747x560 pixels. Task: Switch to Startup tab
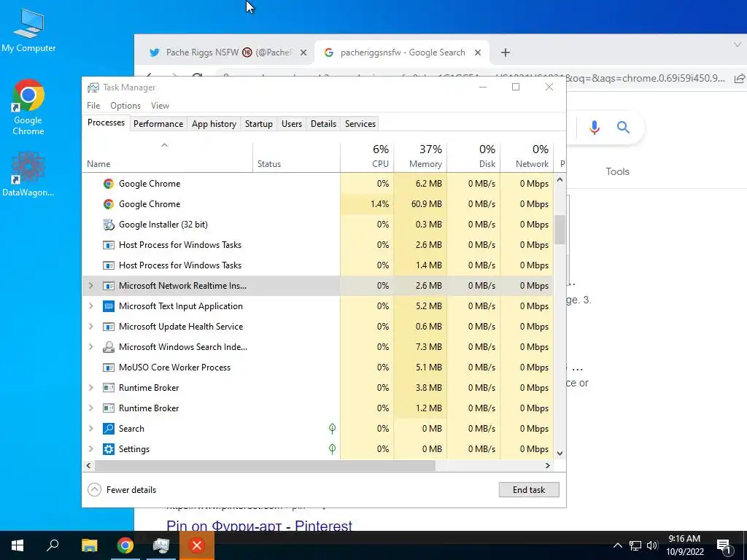(259, 124)
